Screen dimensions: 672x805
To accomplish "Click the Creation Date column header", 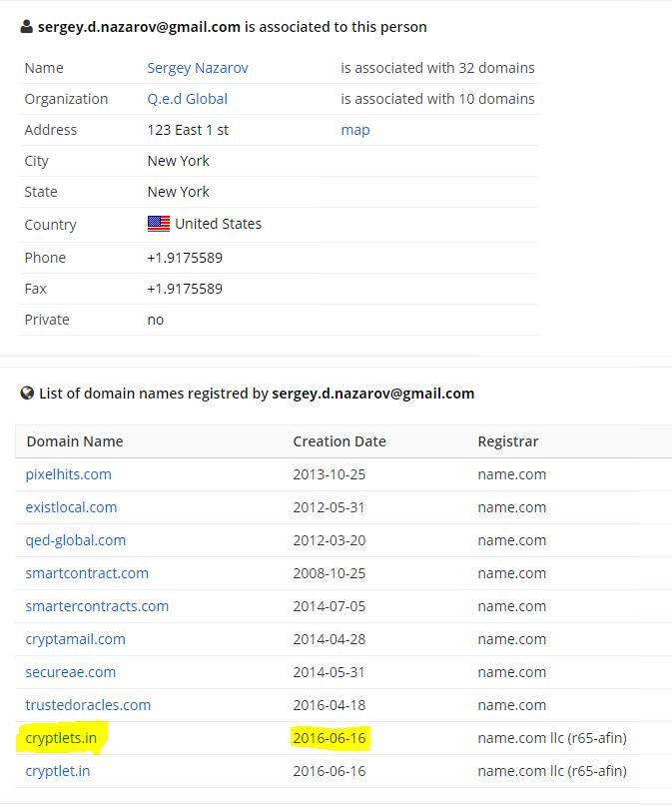I will click(x=339, y=441).
